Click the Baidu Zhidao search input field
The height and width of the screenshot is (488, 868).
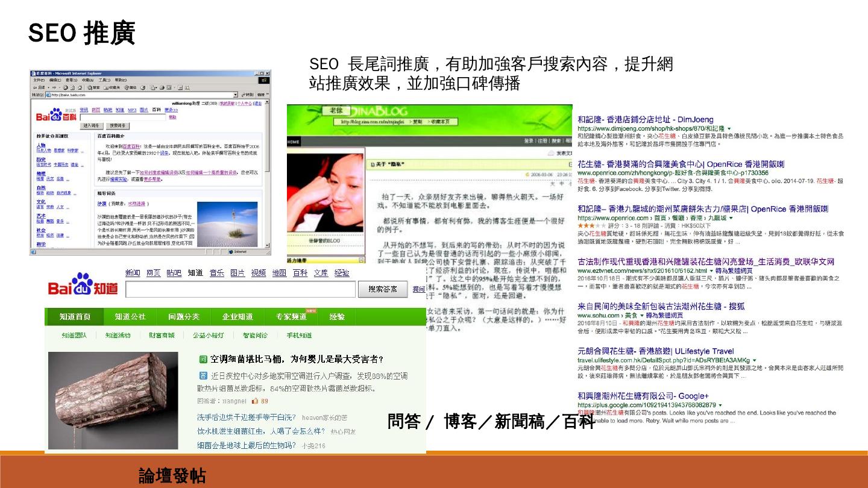[x=241, y=289]
